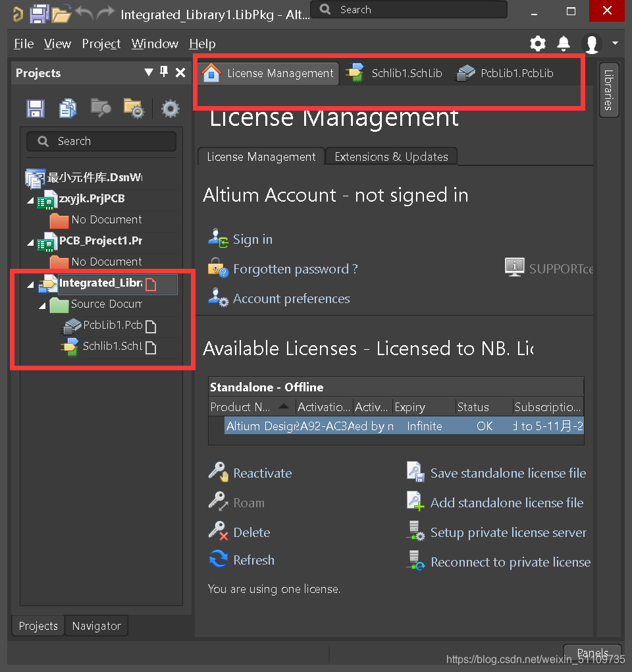Select the workspace 最小元件库.DsnWrk
The width and height of the screenshot is (632, 672).
(85, 177)
